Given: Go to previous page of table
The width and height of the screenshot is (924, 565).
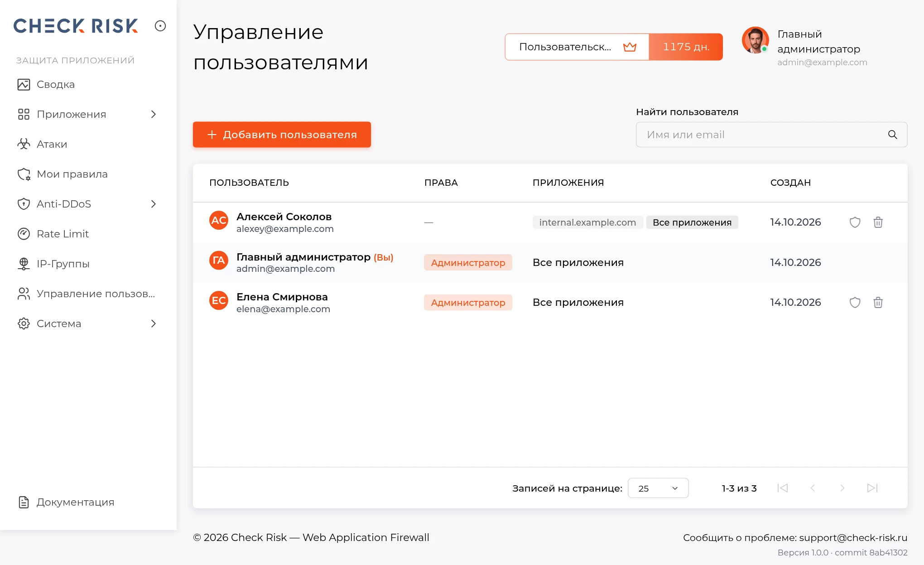Looking at the screenshot, I should pyautogui.click(x=813, y=488).
